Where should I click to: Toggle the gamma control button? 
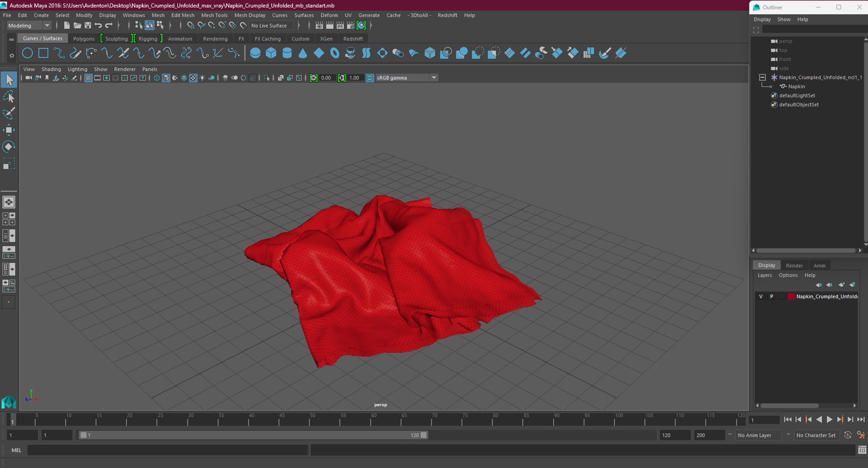click(x=342, y=78)
